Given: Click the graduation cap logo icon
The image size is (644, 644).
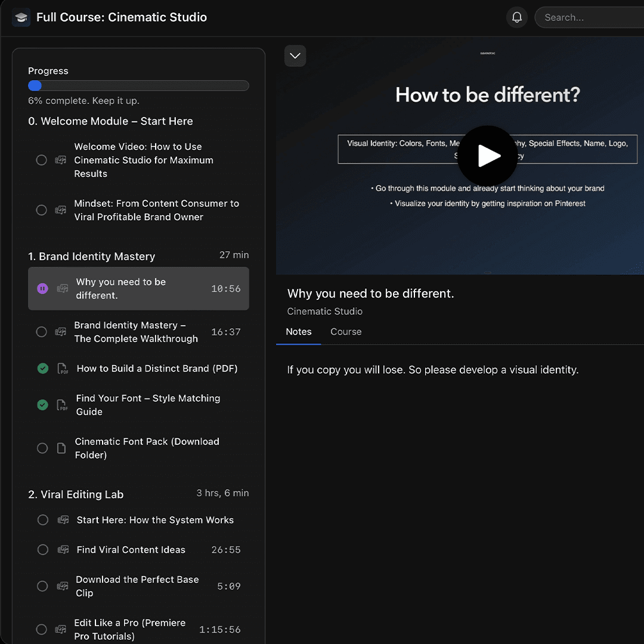Looking at the screenshot, I should click(x=21, y=17).
